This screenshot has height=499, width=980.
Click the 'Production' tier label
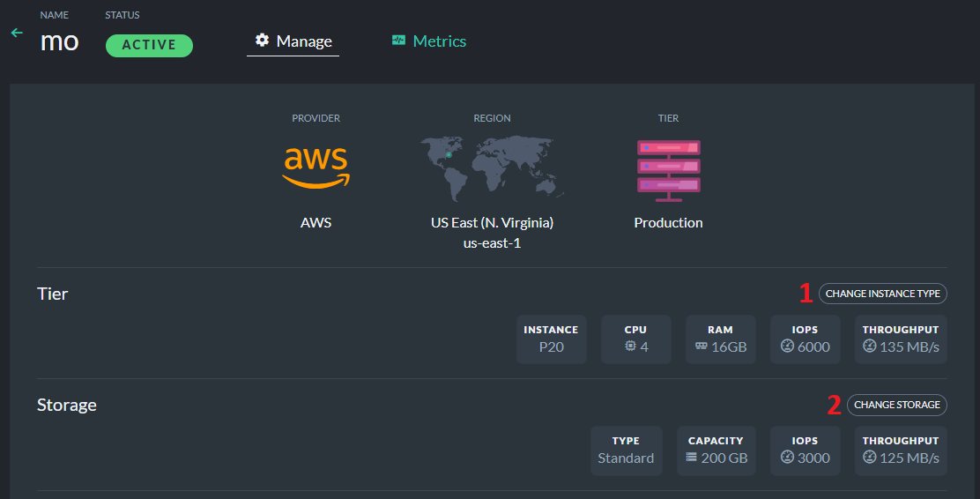coord(668,223)
